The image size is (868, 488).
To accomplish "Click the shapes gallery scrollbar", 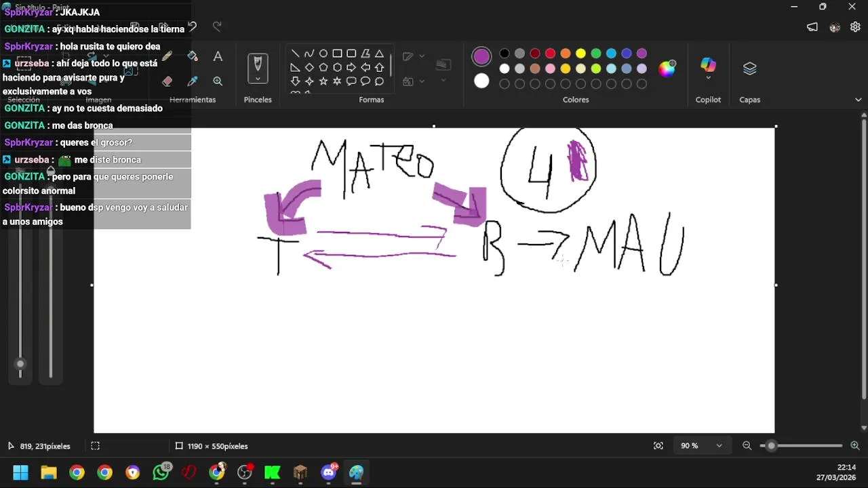I will pos(391,66).
